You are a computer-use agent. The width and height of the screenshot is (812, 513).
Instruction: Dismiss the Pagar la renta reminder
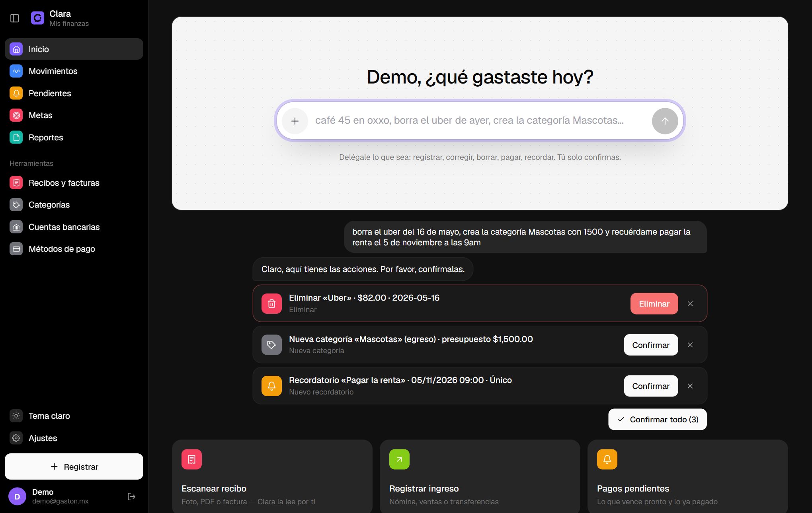tap(690, 386)
